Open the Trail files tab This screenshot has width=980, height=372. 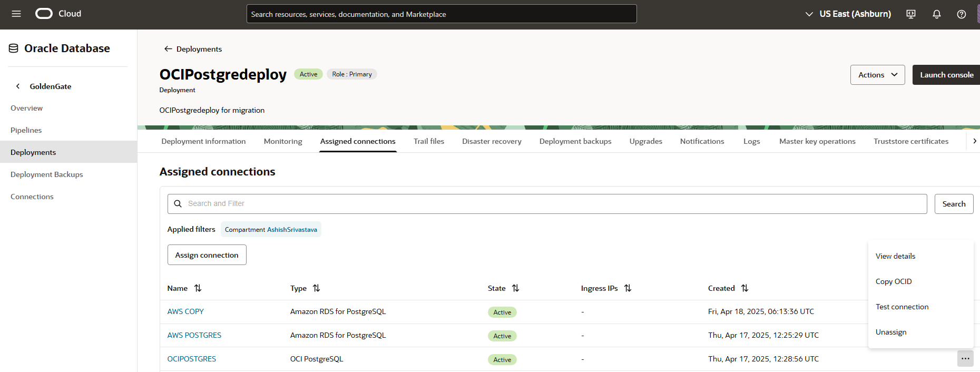429,141
